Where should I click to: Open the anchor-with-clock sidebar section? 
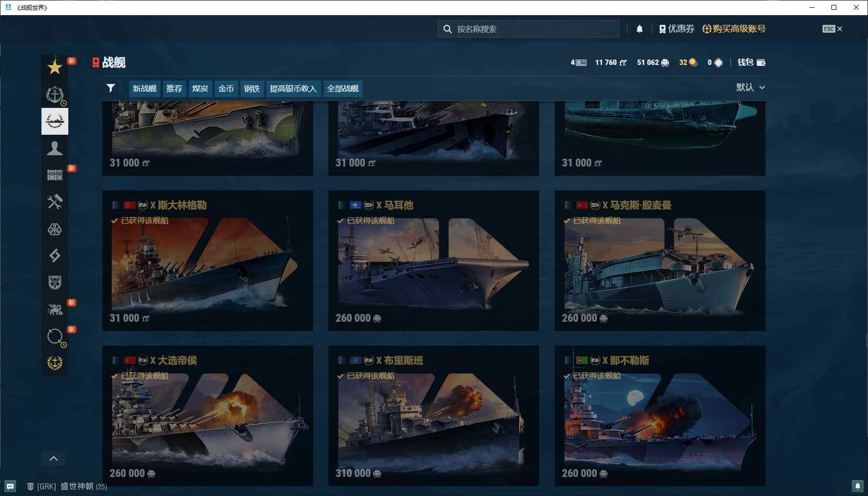coord(55,94)
